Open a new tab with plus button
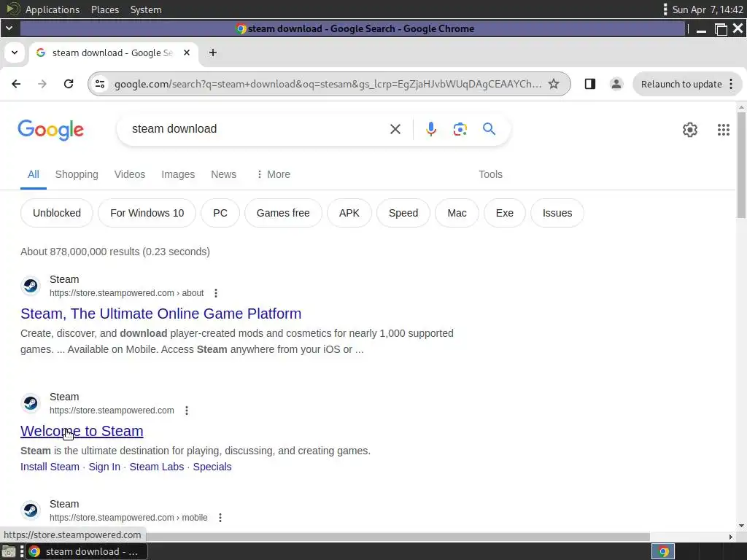This screenshot has width=747, height=560. (x=213, y=52)
